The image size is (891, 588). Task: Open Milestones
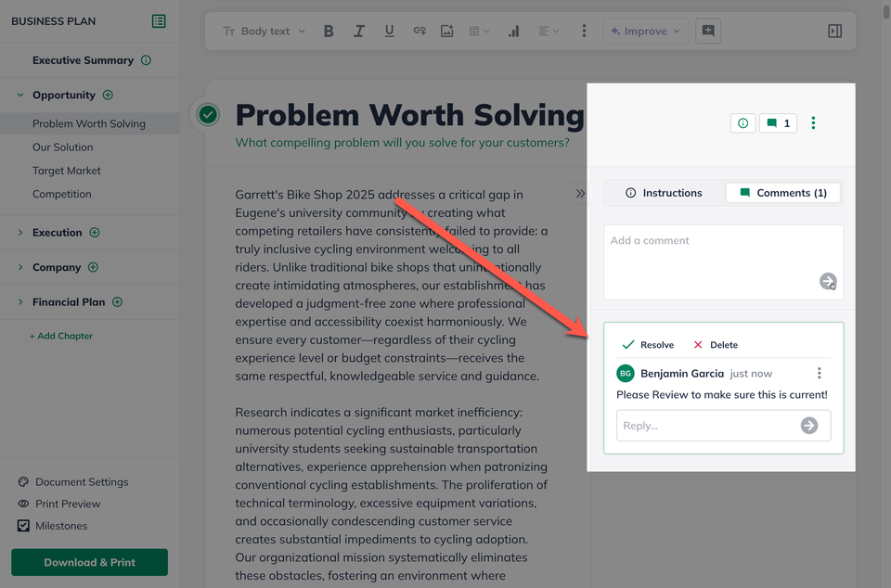point(52,526)
